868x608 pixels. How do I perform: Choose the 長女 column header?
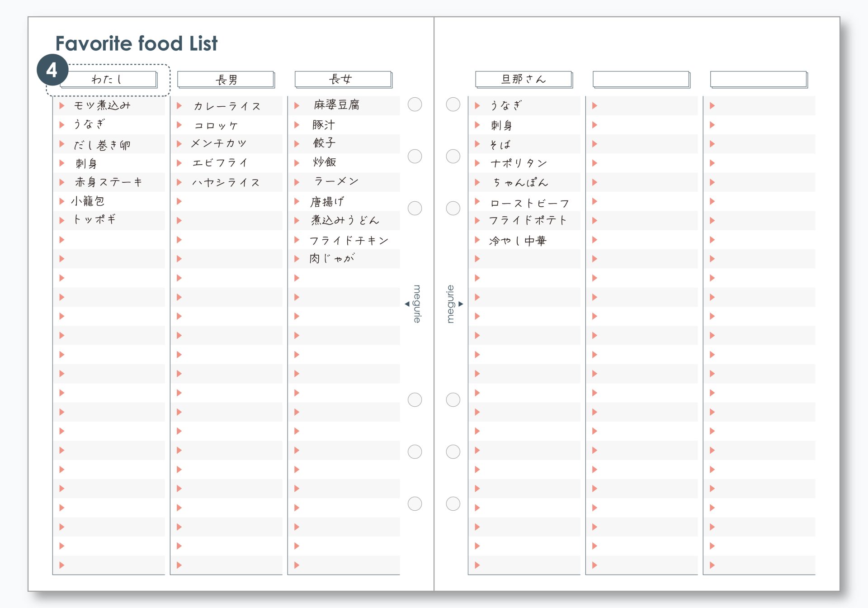tap(343, 79)
